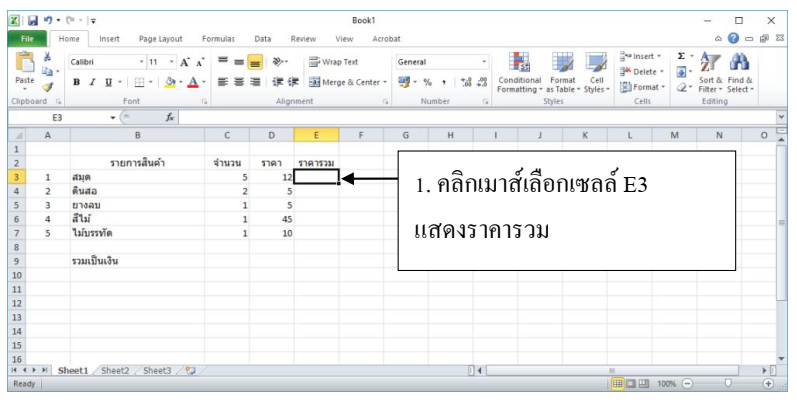Click the Find & Select binoculars icon
The width and height of the screenshot is (797, 400).
point(742,72)
